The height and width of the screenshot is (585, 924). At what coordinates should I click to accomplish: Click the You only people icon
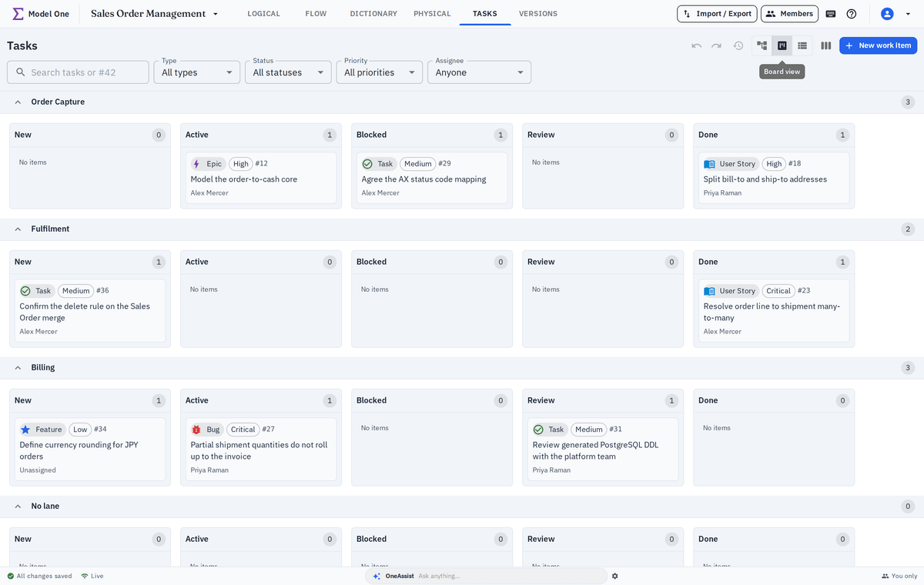(x=885, y=576)
